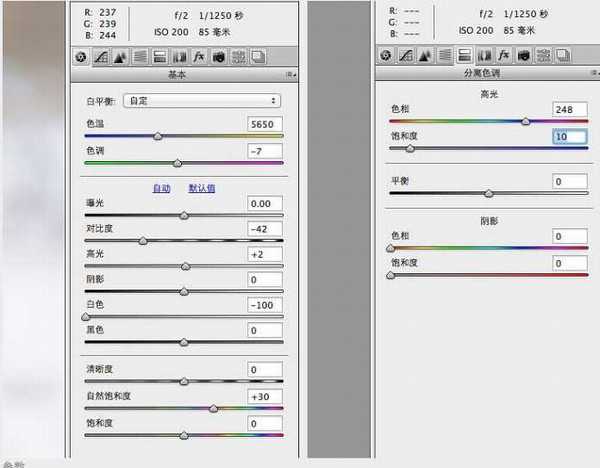Open the 基本 panel options menu
The image size is (600, 468).
pyautogui.click(x=291, y=75)
